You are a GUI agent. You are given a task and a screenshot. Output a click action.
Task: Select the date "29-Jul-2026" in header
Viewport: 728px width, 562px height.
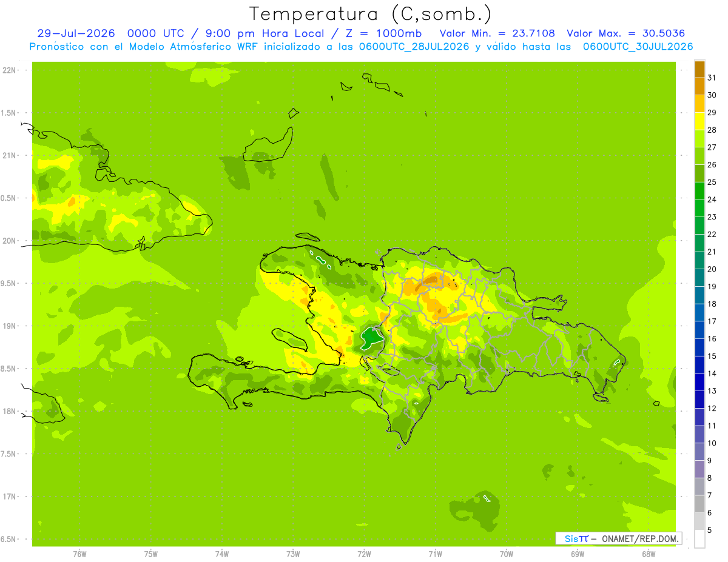click(76, 33)
